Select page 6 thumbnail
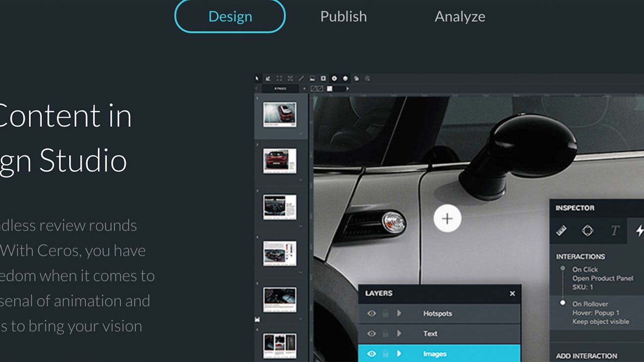The image size is (644, 362). tap(279, 346)
